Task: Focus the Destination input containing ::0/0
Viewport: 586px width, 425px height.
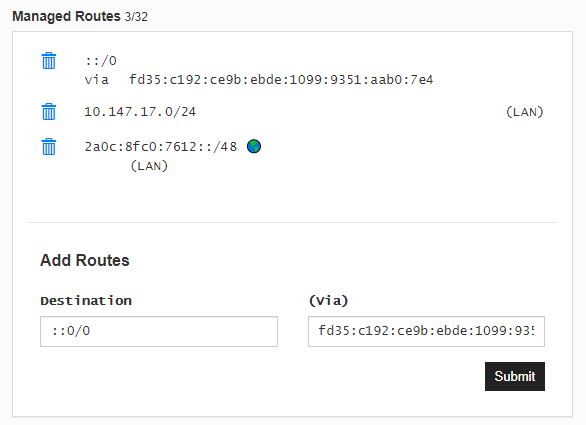Action: 159,331
